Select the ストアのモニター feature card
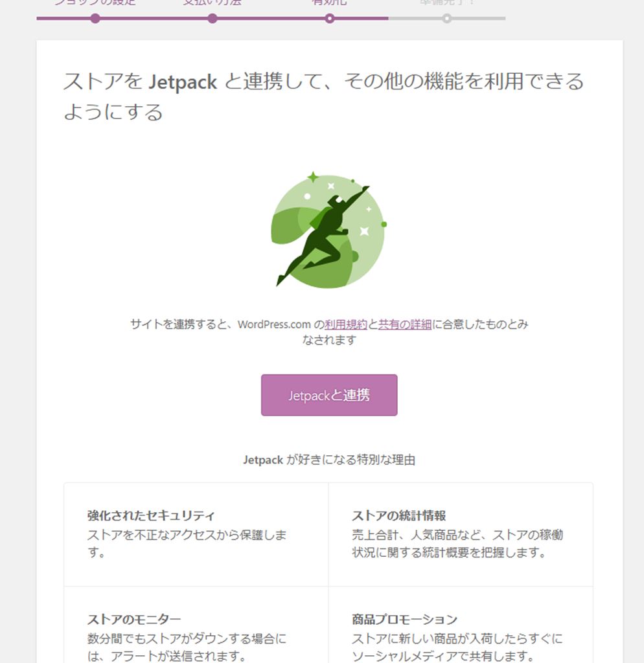This screenshot has width=644, height=663. [196, 625]
